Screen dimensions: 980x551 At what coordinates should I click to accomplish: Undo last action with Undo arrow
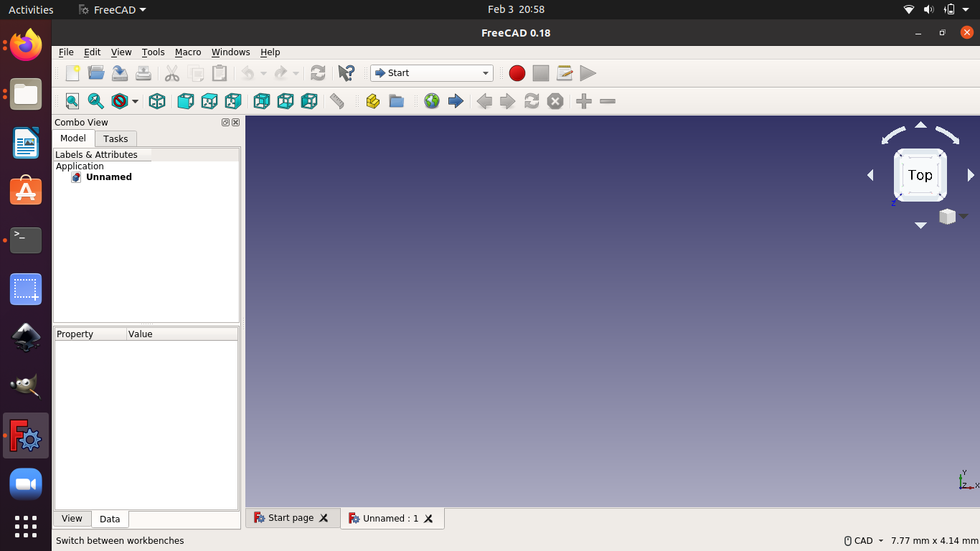(248, 73)
